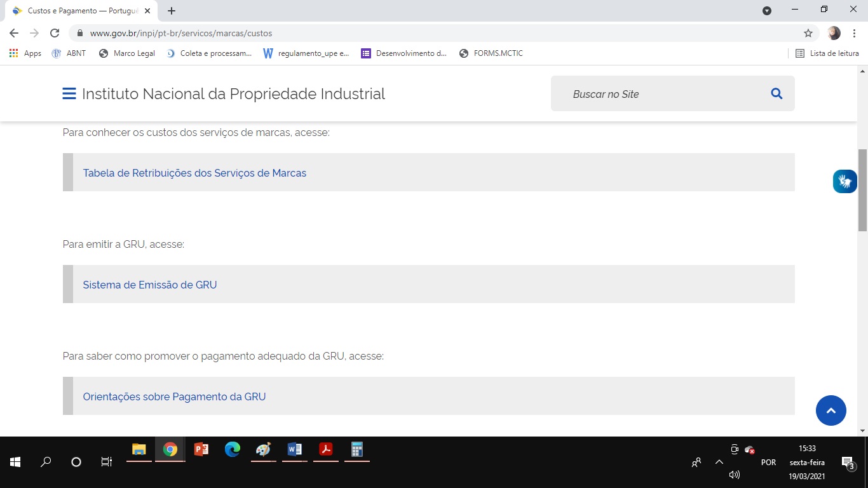Open the Coleta e processam... bookmark
The height and width of the screenshot is (488, 868).
point(209,53)
